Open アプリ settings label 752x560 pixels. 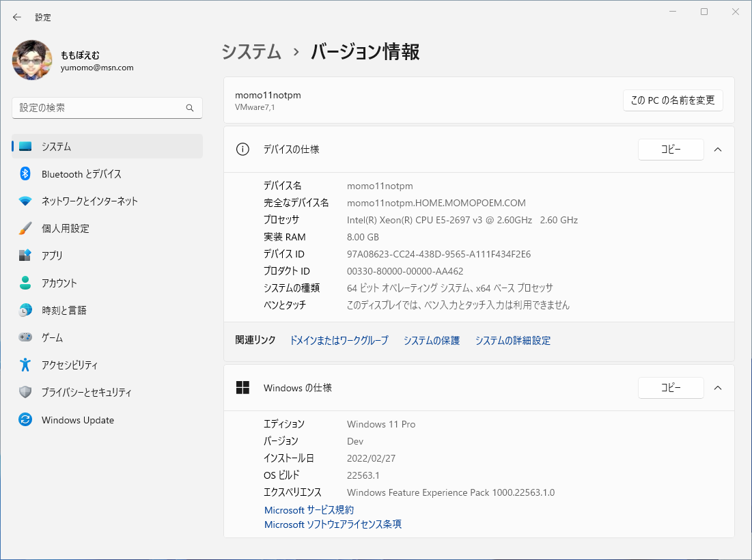[x=52, y=255]
